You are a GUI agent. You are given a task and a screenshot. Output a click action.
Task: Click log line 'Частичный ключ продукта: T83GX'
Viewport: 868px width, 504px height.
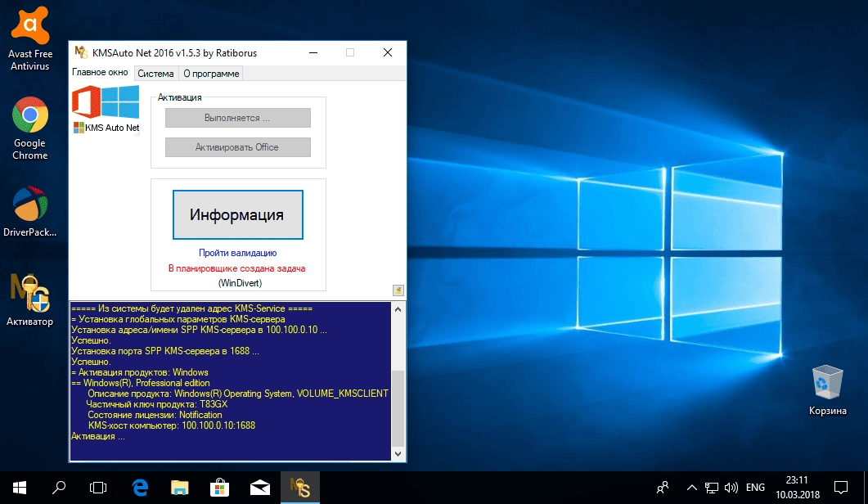click(157, 404)
